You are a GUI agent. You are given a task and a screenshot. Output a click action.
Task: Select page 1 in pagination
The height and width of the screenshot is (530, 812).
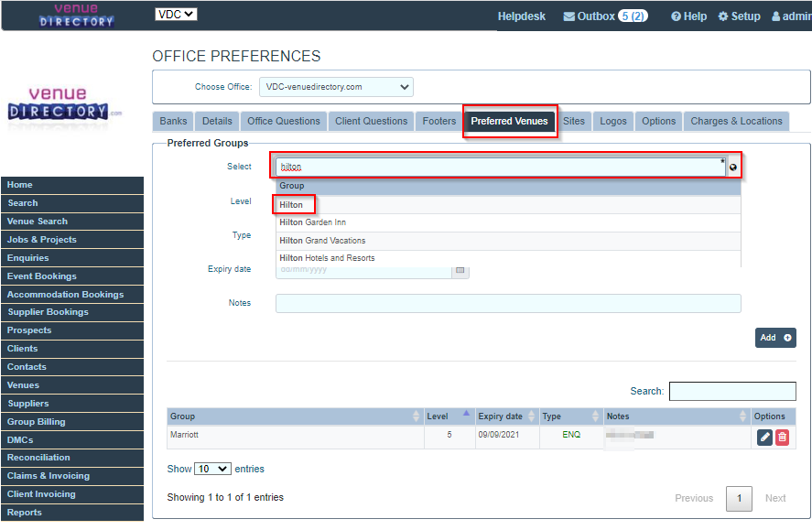[x=739, y=499]
